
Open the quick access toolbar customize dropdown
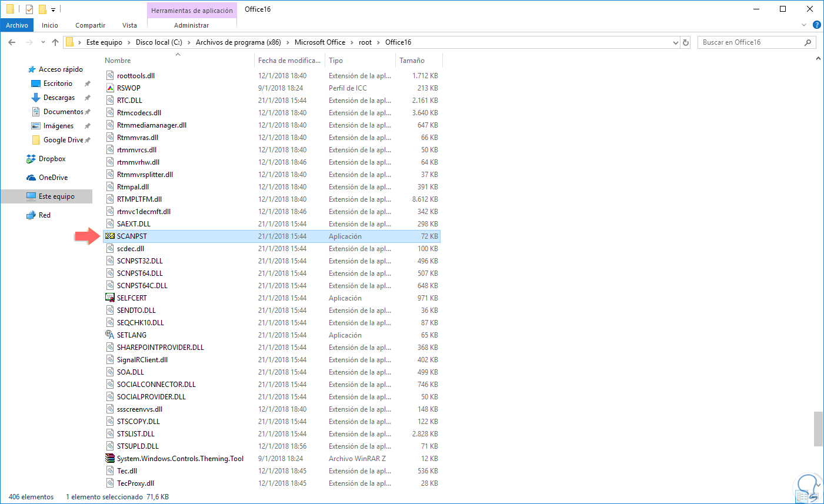(x=53, y=10)
